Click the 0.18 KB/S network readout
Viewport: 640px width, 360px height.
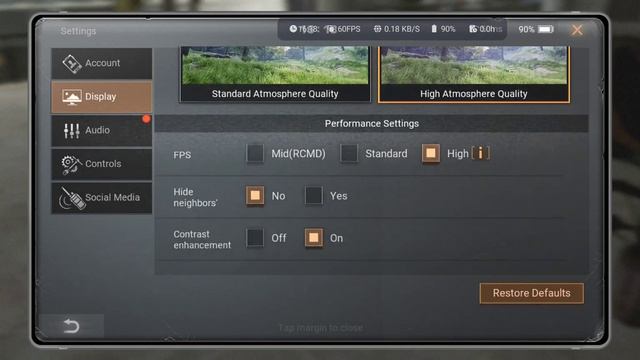pyautogui.click(x=402, y=29)
